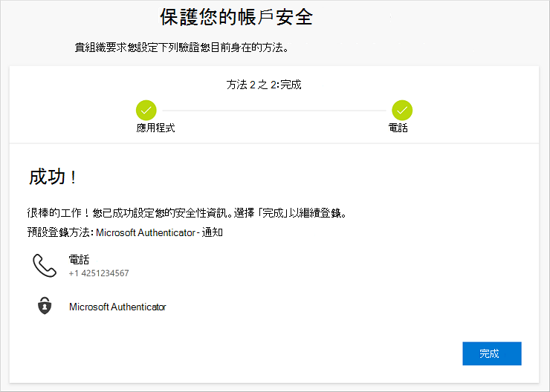The width and height of the screenshot is (550, 392).
Task: Click the 貴組織要求您設定 subtitle text
Action: [181, 48]
